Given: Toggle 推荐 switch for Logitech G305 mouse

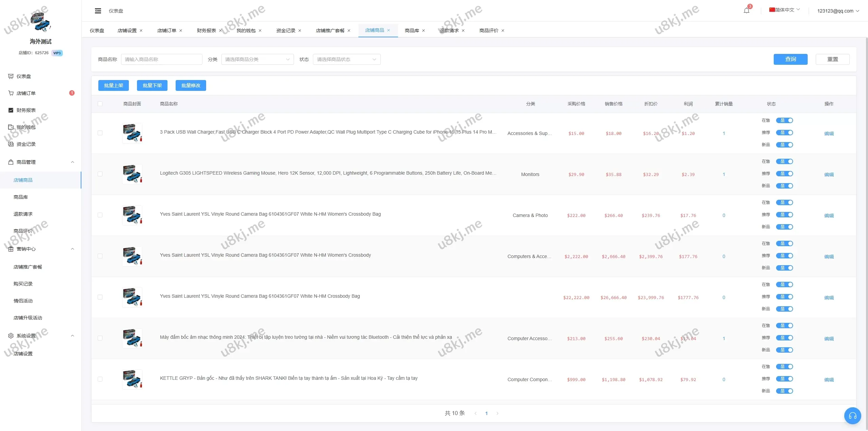Looking at the screenshot, I should tap(785, 174).
